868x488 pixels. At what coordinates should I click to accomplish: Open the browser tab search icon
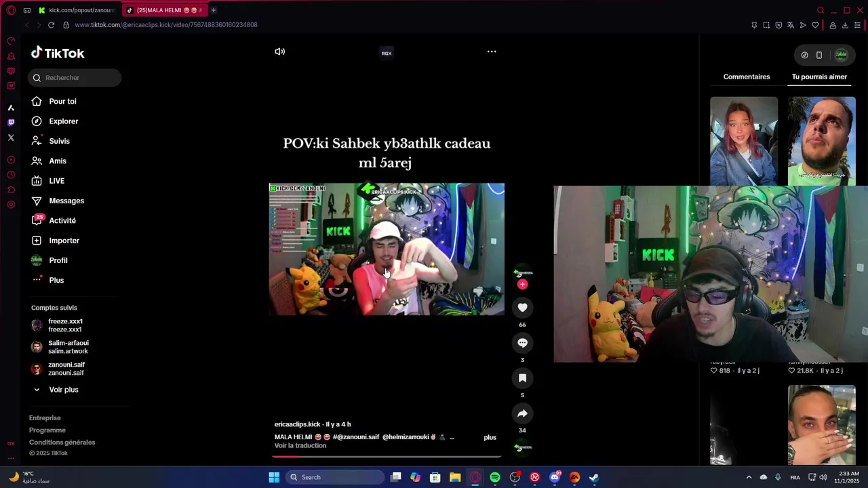(x=821, y=10)
